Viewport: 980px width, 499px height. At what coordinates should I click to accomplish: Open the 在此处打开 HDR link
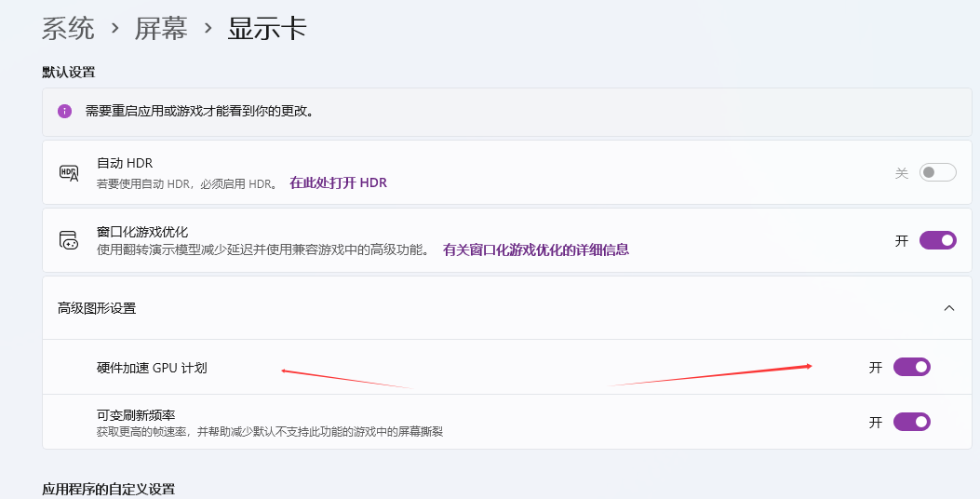coord(338,183)
